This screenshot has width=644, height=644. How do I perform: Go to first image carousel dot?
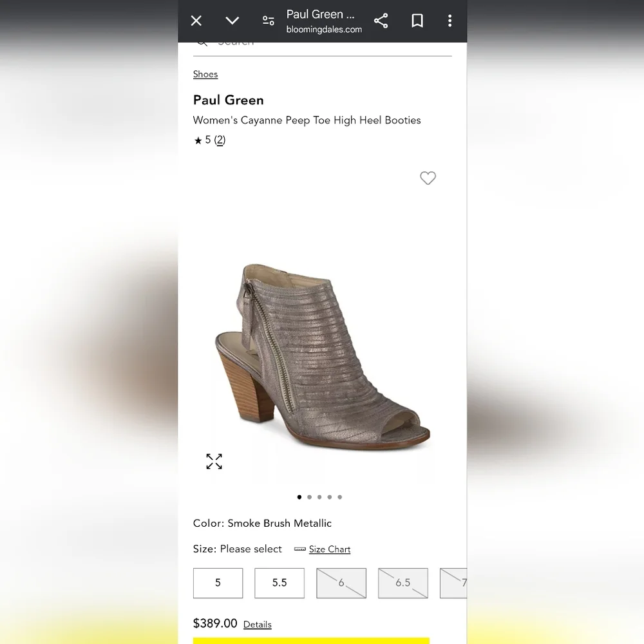click(299, 497)
